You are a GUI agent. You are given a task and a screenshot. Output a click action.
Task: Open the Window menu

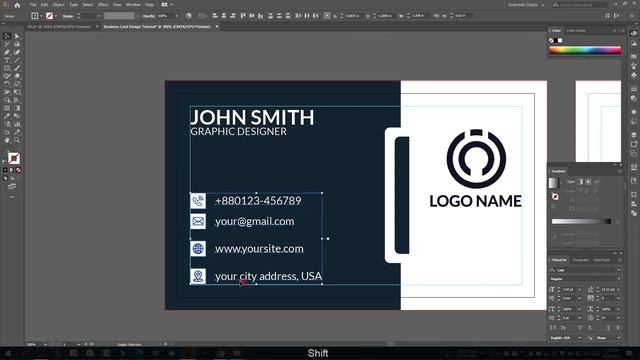point(133,5)
